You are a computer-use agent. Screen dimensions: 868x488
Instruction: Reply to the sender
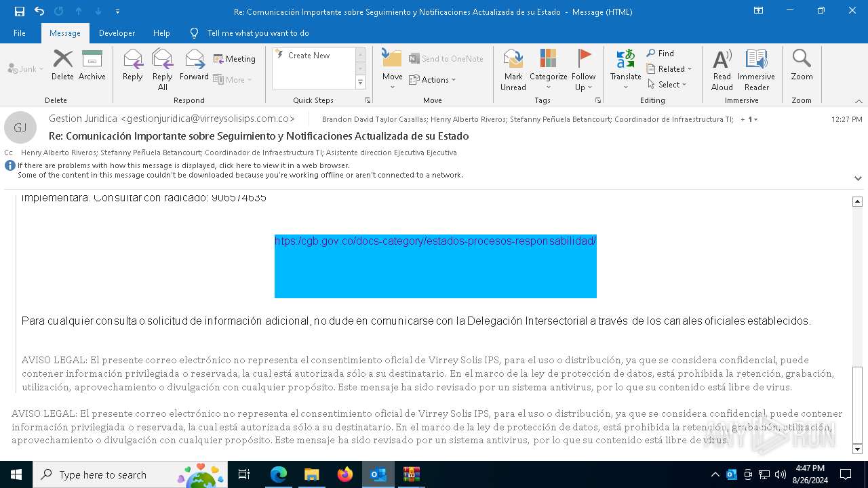pos(133,66)
